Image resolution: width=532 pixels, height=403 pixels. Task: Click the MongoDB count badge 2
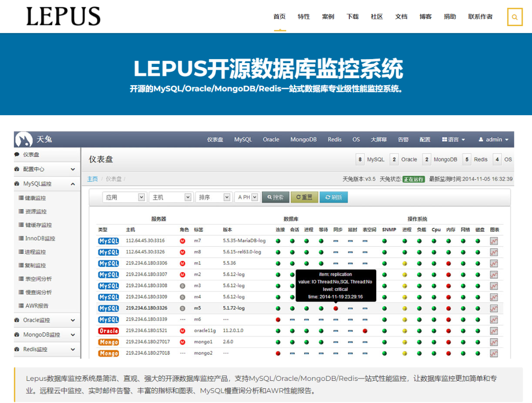click(427, 159)
